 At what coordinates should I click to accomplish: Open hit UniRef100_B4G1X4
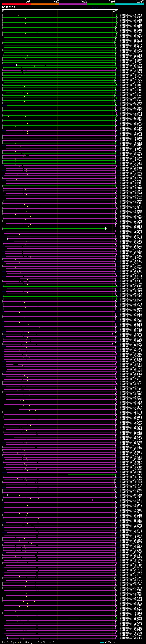pos(131,543)
